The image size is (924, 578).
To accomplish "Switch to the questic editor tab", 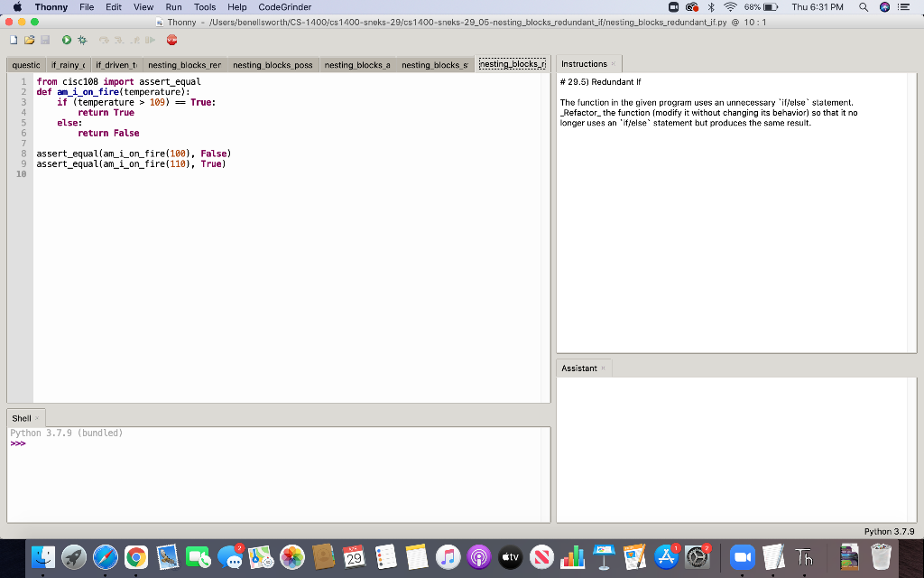I will coord(26,65).
